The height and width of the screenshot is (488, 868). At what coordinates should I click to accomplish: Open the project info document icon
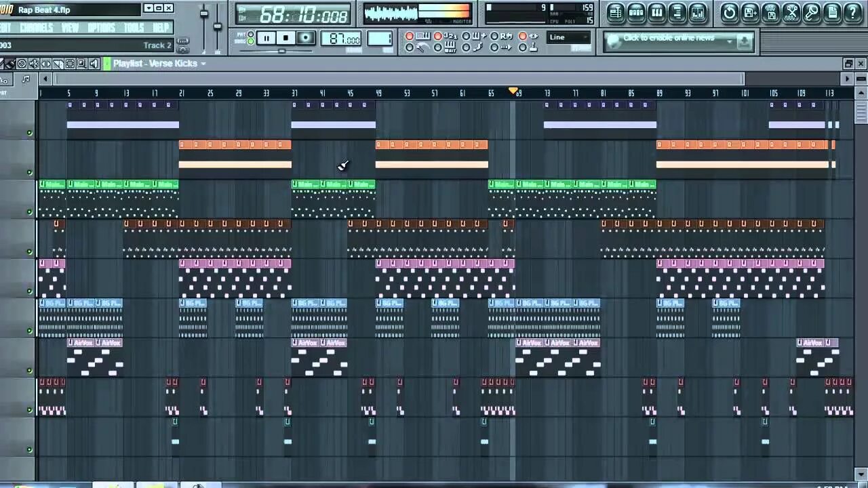click(832, 12)
